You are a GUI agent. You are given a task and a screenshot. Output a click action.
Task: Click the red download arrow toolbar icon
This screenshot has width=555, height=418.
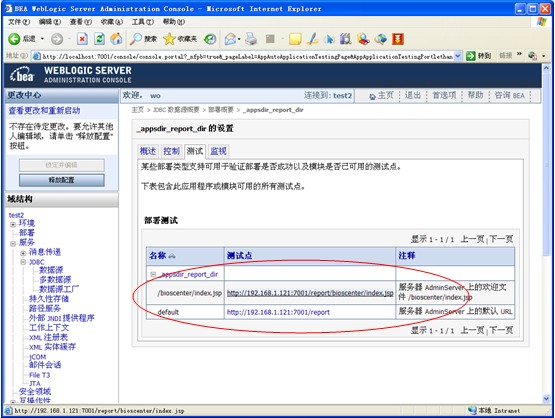[x=398, y=39]
